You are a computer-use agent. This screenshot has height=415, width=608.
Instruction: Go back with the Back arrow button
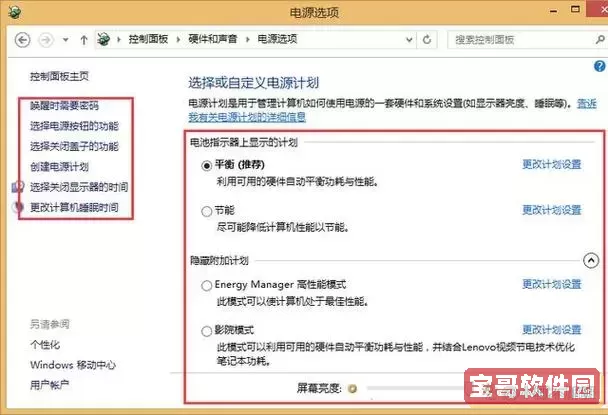[22, 40]
